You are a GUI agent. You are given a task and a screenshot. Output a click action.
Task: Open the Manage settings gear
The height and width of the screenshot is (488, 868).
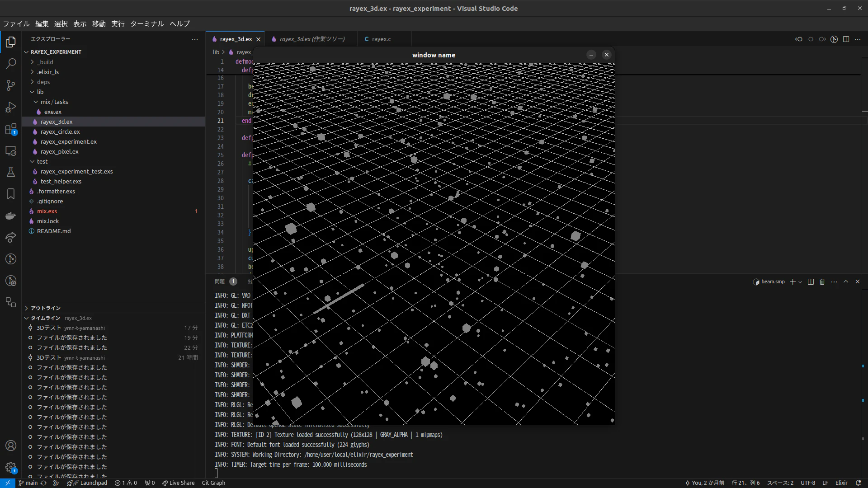point(11,467)
